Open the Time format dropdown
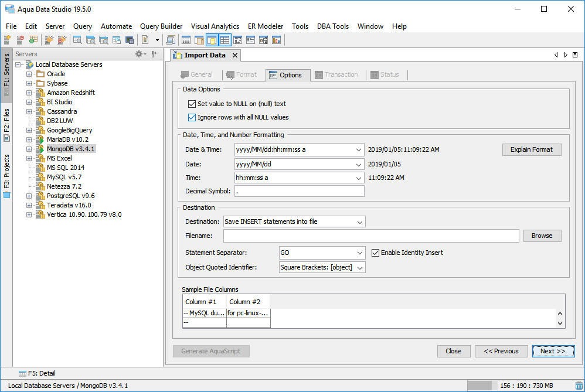This screenshot has height=392, width=585. [x=359, y=178]
